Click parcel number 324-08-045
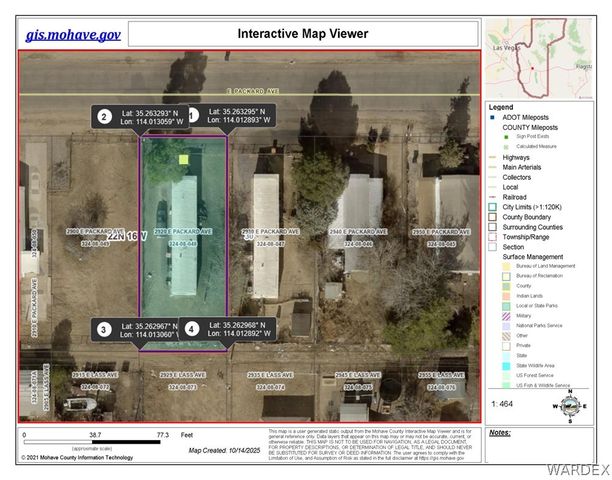The width and height of the screenshot is (612, 480). pyautogui.click(x=441, y=244)
